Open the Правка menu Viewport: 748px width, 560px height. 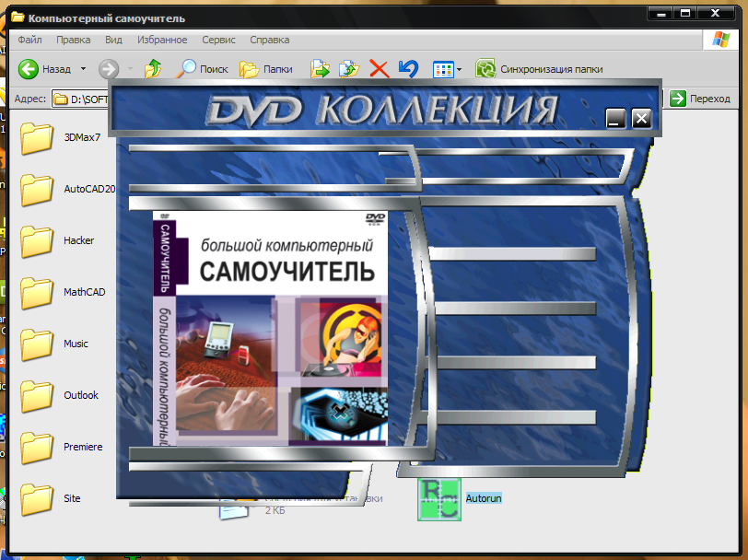[74, 41]
